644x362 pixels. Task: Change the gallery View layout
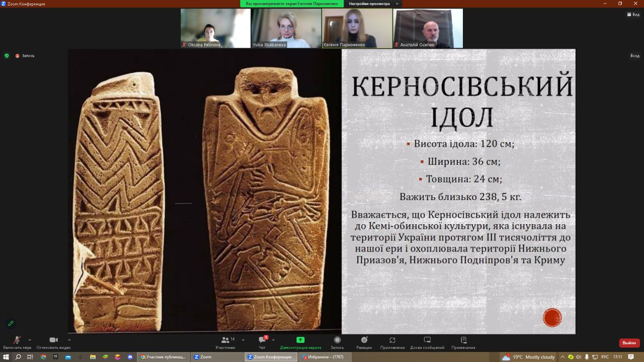pos(632,15)
